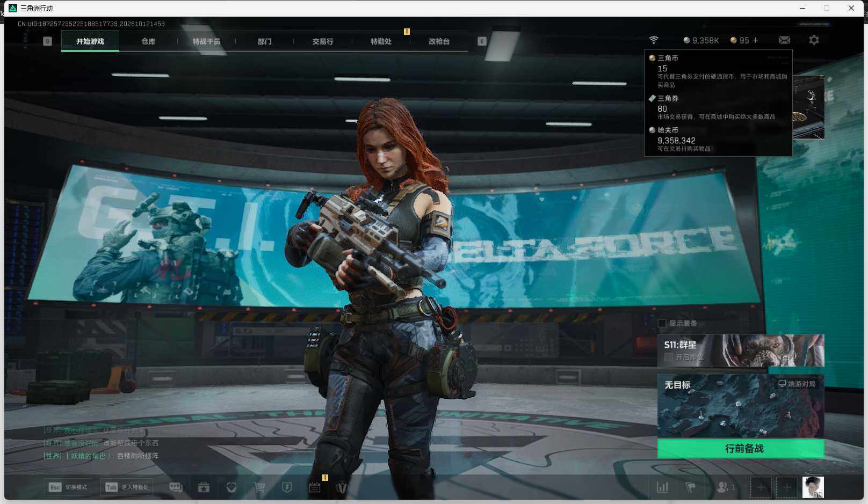Screen dimensions: 868x504
Task: Open the 无目标 map selection card
Action: (741, 406)
